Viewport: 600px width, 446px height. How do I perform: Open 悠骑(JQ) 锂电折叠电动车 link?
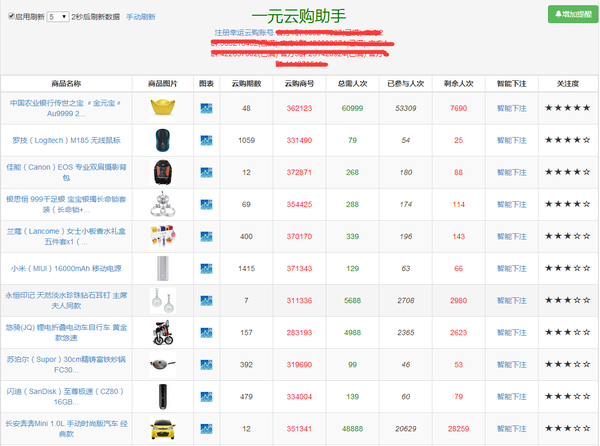pos(66,333)
